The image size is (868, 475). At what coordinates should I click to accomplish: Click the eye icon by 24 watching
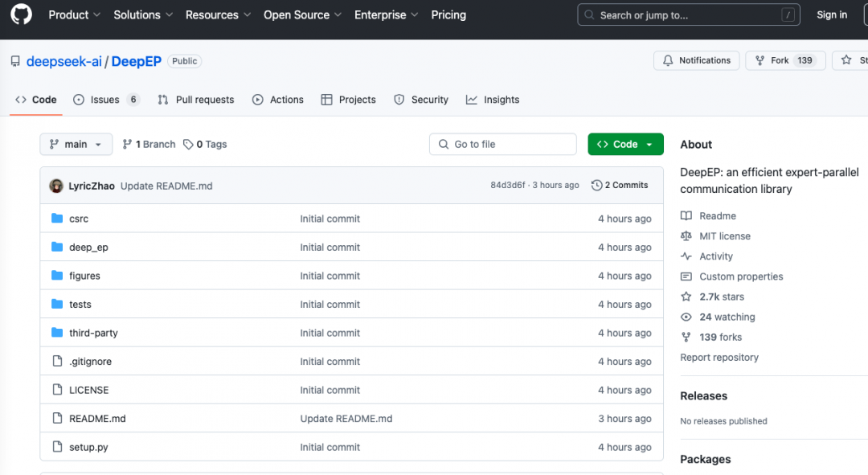pos(686,317)
